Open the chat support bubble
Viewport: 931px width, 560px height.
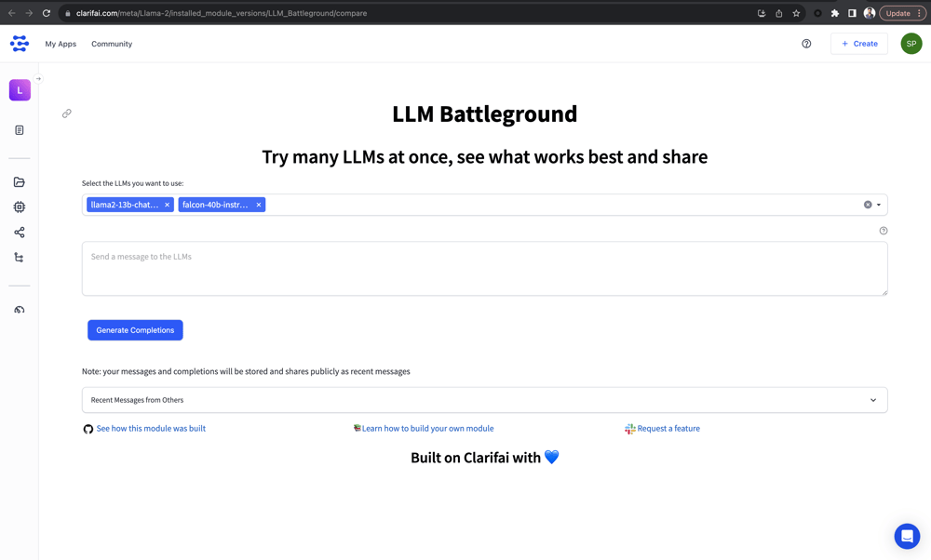907,536
